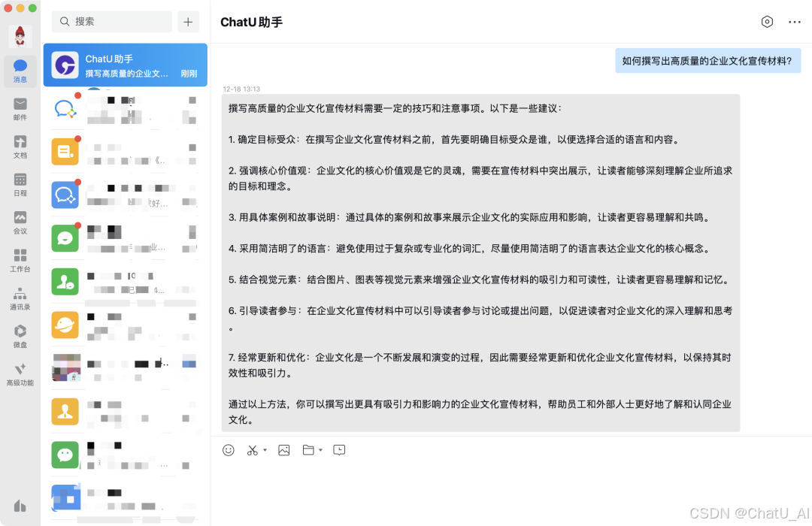Click point 1 确定目标受众 text
Image resolution: width=812 pixels, height=526 pixels.
(453, 140)
